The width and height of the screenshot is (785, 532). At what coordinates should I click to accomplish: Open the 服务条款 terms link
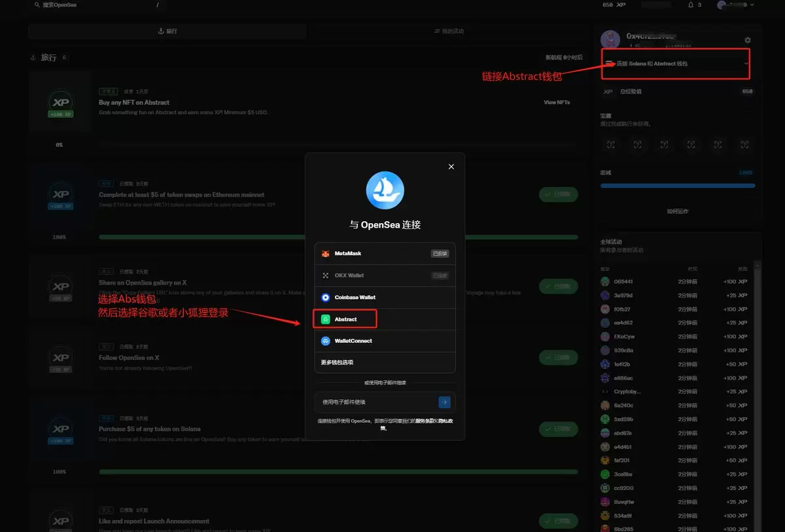coord(425,421)
